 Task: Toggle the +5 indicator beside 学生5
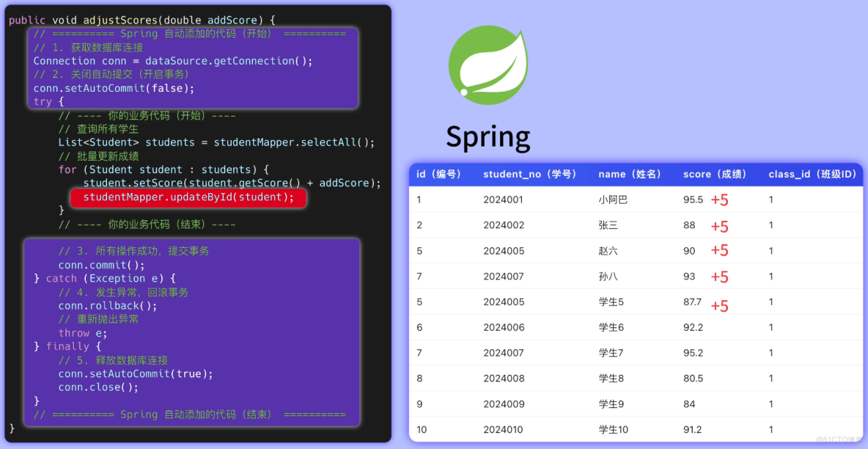tap(719, 306)
